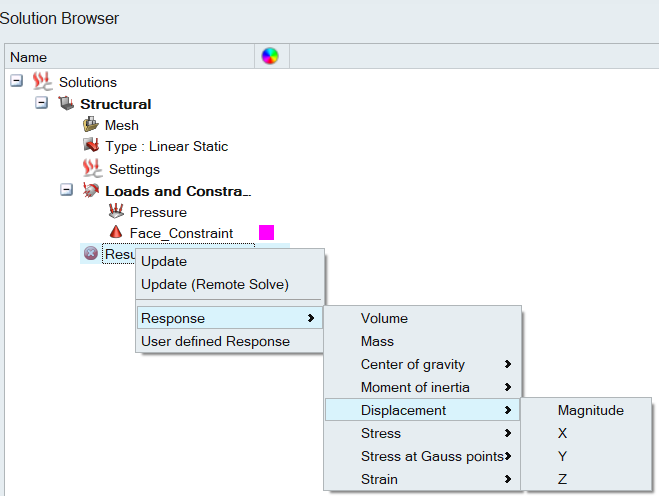
Task: Select the Pressure load icon
Action: (116, 211)
